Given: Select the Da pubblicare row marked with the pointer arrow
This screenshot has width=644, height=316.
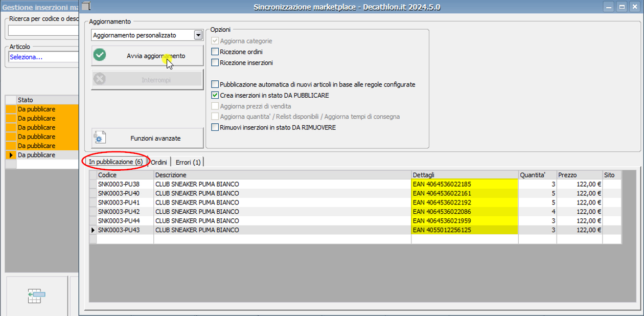Looking at the screenshot, I should pos(48,155).
